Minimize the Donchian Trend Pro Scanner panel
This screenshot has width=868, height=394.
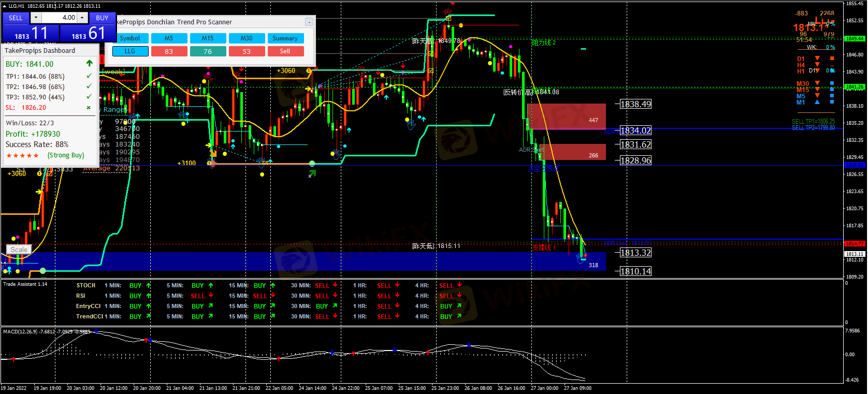click(309, 22)
